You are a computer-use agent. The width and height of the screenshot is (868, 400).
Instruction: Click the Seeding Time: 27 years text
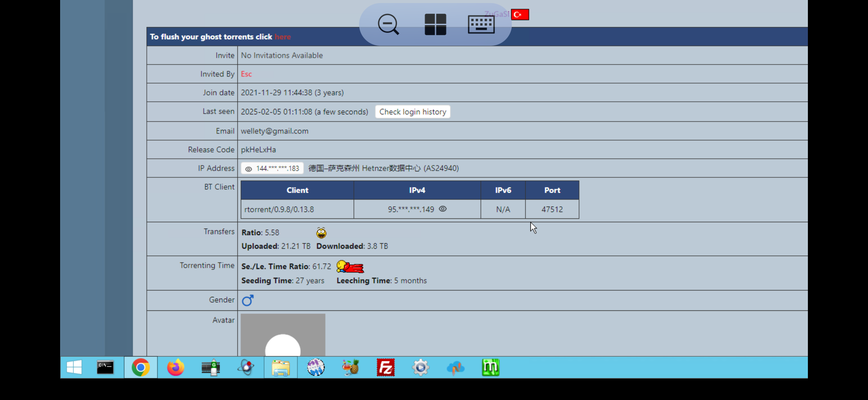283,281
